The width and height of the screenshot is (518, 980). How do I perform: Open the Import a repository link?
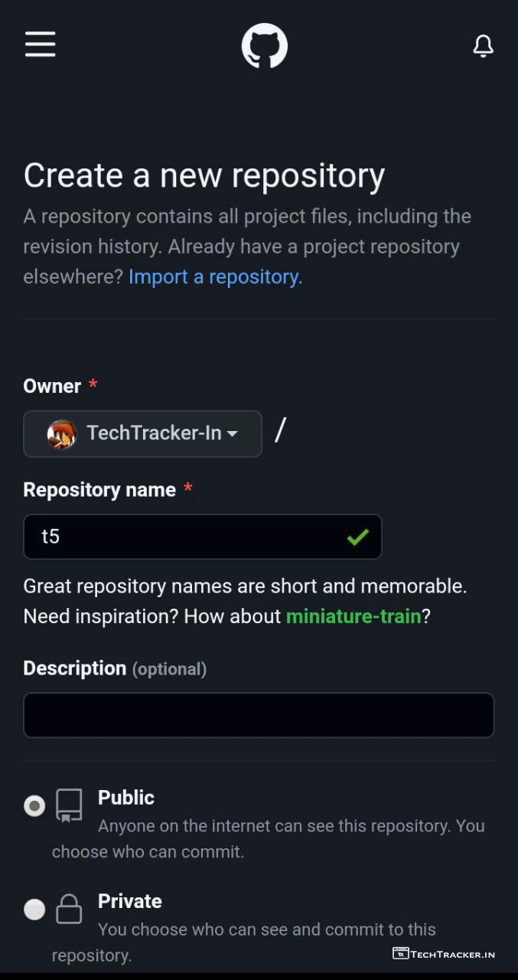click(x=215, y=277)
